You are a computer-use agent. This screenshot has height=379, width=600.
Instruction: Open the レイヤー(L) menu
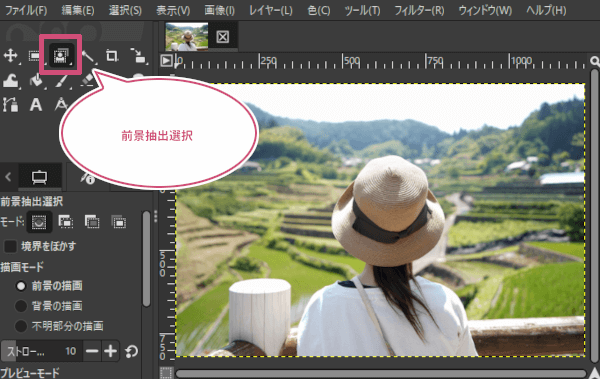coord(271,10)
